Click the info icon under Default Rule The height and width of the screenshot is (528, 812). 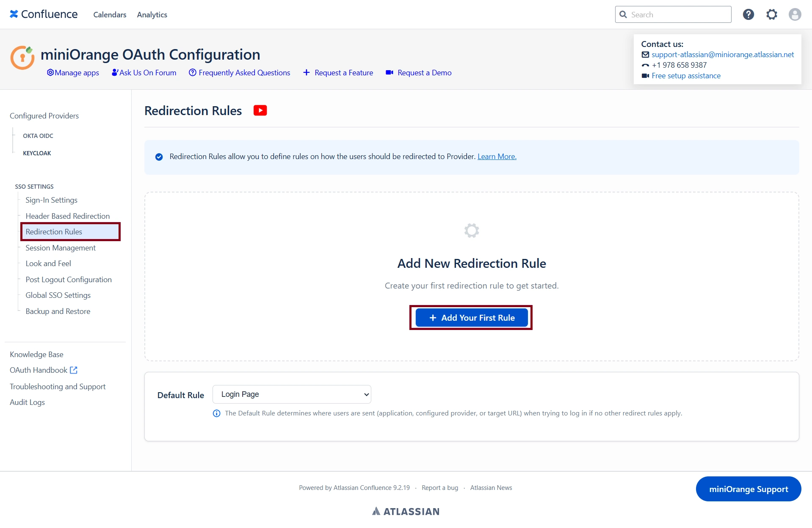tap(216, 413)
